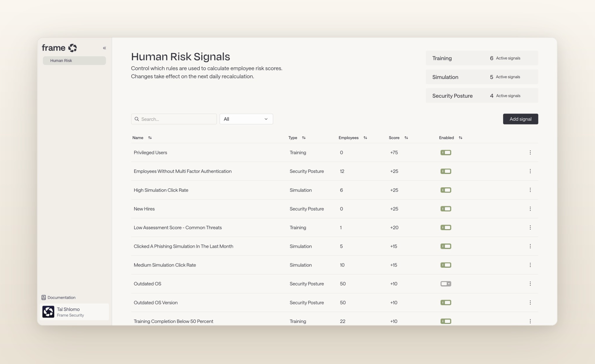Screen dimensions: 595x364
Task: Toggle Employees Without Multi Factor Authentication signal
Action: (446, 171)
